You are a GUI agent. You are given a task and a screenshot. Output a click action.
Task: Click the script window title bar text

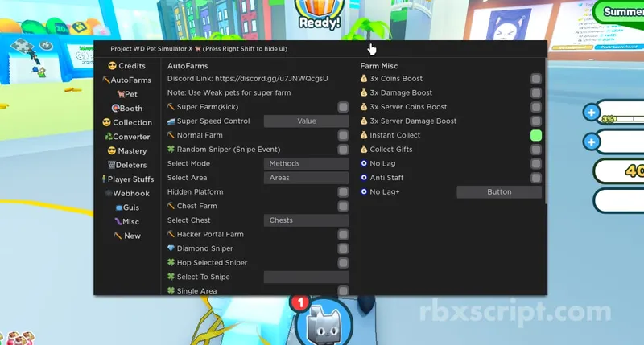pyautogui.click(x=199, y=49)
